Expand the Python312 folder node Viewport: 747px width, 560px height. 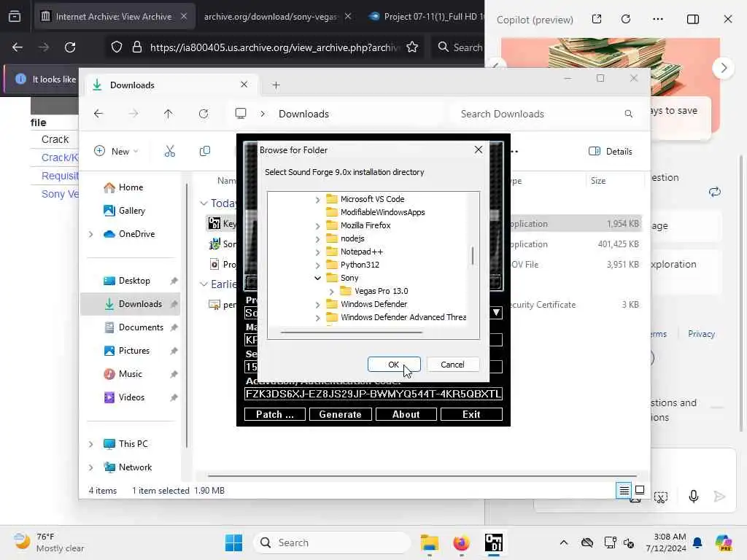coord(318,265)
